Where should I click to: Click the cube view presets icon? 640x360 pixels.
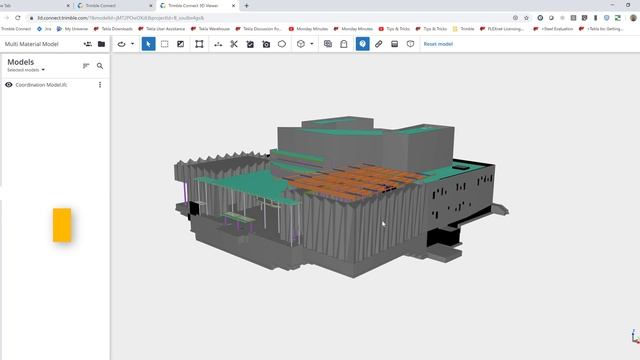pos(301,44)
